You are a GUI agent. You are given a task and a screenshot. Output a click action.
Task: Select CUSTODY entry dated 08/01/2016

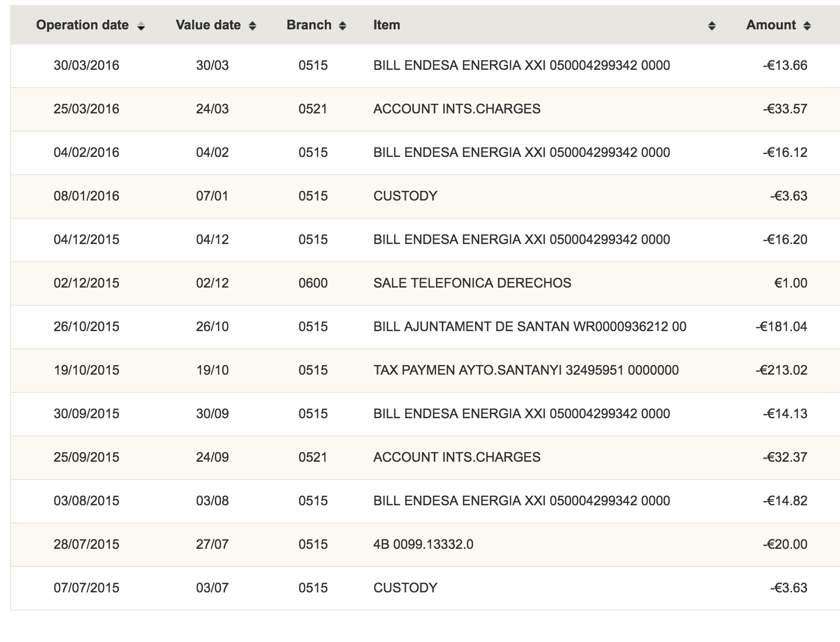[405, 196]
